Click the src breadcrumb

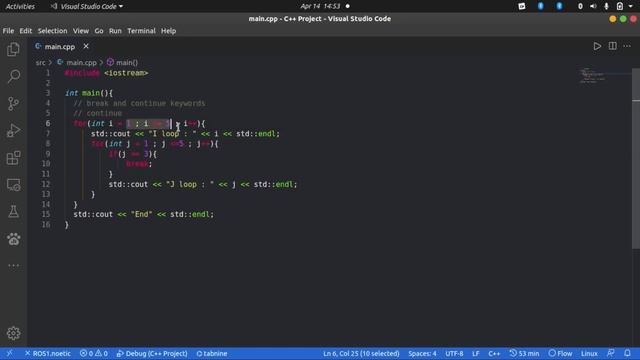40,62
